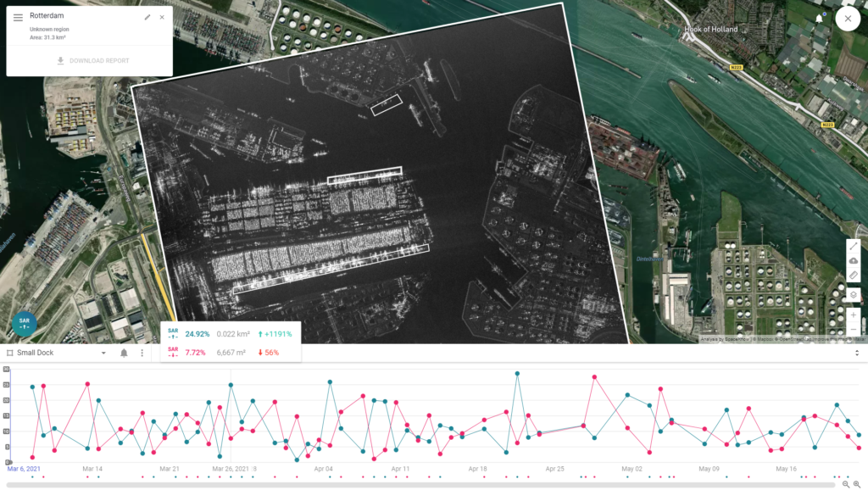868x490 pixels.
Task: Zoom in the map with plus button
Action: point(853,315)
